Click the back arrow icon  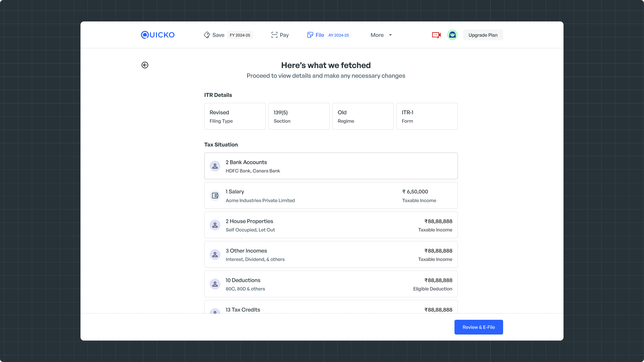(145, 65)
